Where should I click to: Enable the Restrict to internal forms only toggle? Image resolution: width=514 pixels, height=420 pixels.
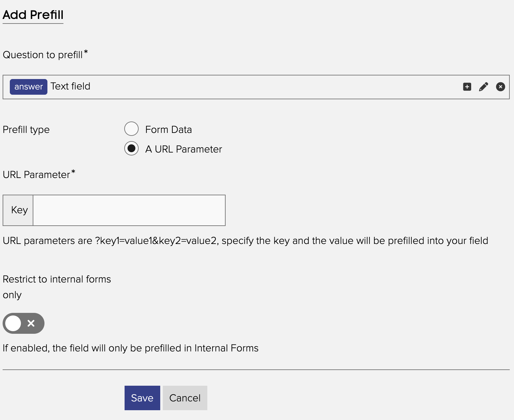point(23,323)
